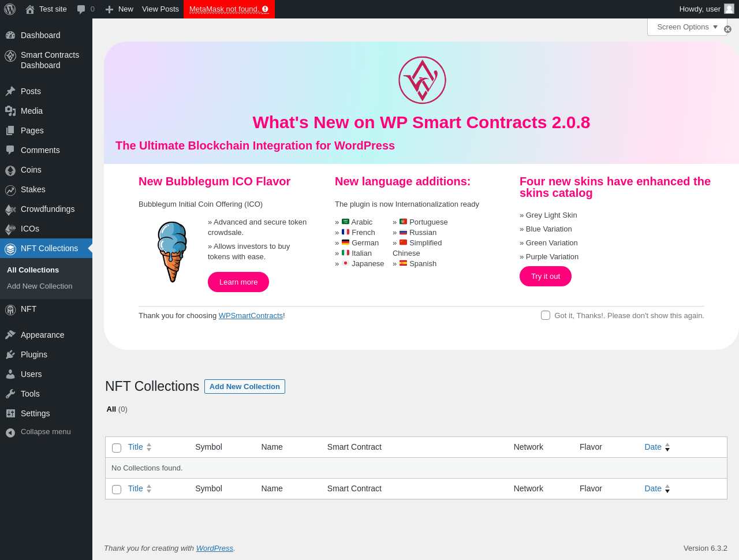Select the Stakes chart icon
The width and height of the screenshot is (739, 560).
coord(10,190)
